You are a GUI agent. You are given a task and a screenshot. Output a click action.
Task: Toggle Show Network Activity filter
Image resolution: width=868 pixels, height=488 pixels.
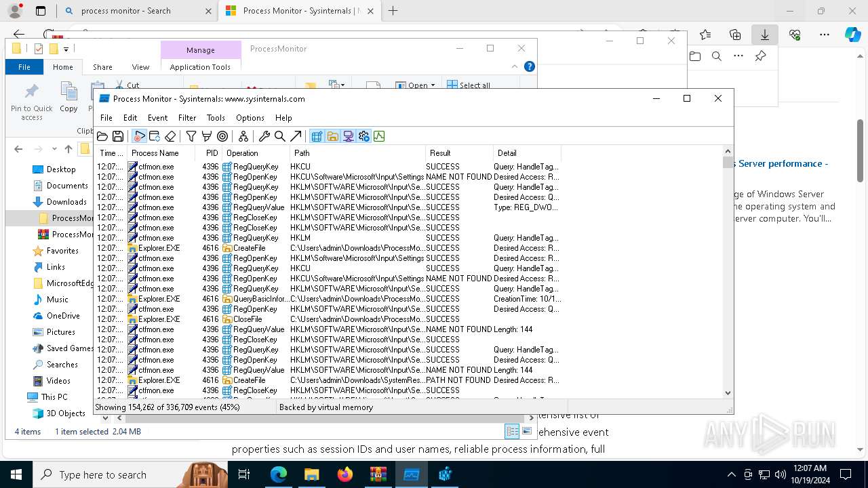pos(348,136)
